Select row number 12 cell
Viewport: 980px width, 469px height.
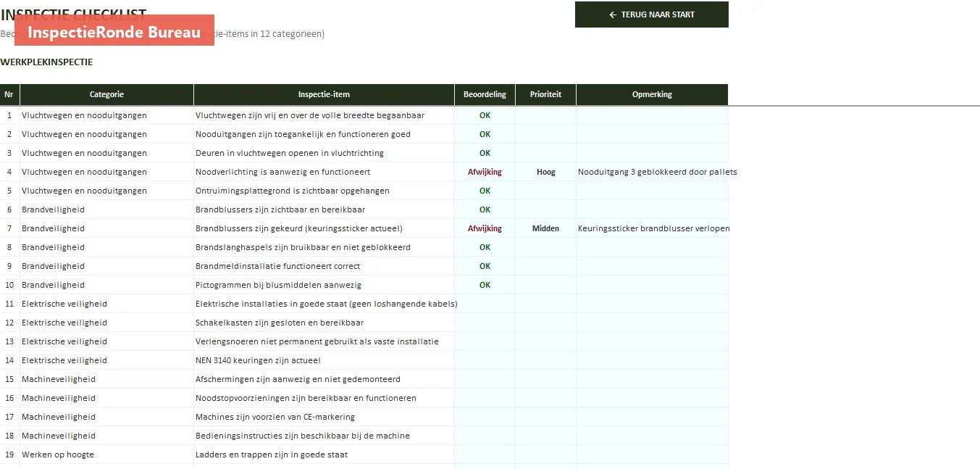pos(9,323)
